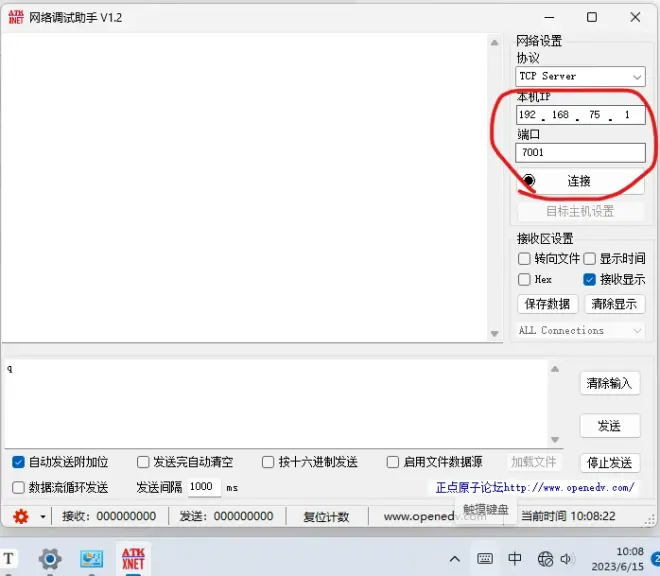
Task: Click the network globe tray icon
Action: (x=545, y=558)
